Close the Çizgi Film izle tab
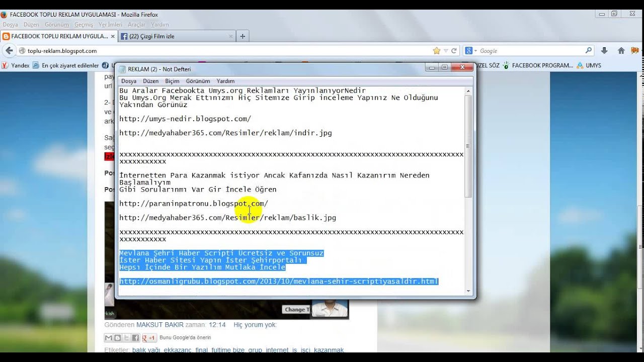This screenshot has width=644, height=362. (x=231, y=36)
